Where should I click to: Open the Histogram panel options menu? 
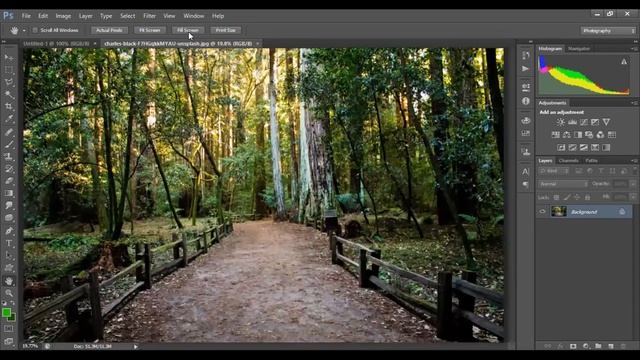pyautogui.click(x=634, y=49)
